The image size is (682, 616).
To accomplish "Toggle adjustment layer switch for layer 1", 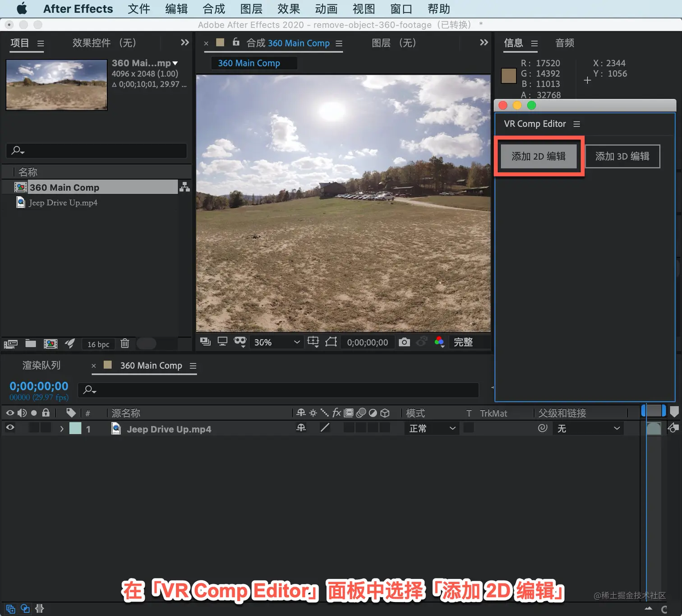I will (x=373, y=427).
